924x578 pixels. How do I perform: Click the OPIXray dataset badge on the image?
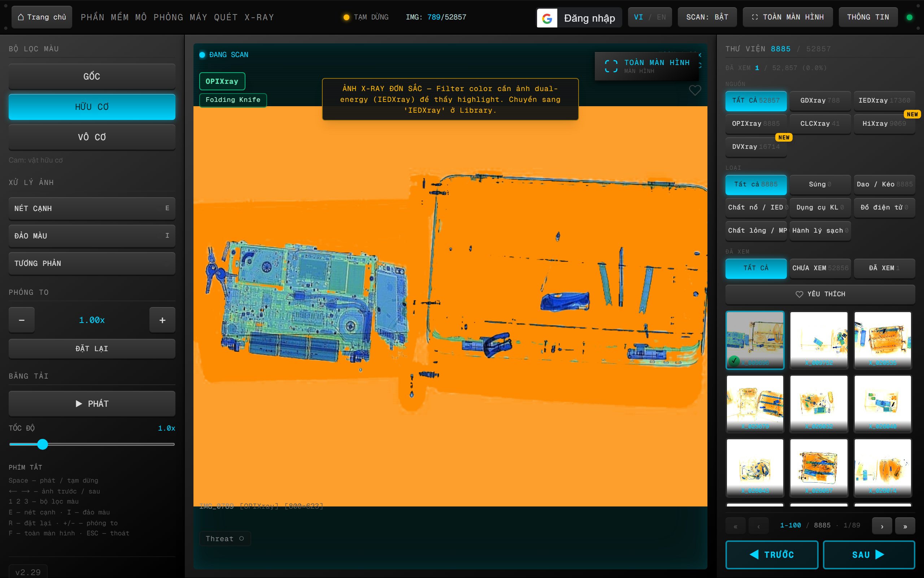tap(222, 81)
